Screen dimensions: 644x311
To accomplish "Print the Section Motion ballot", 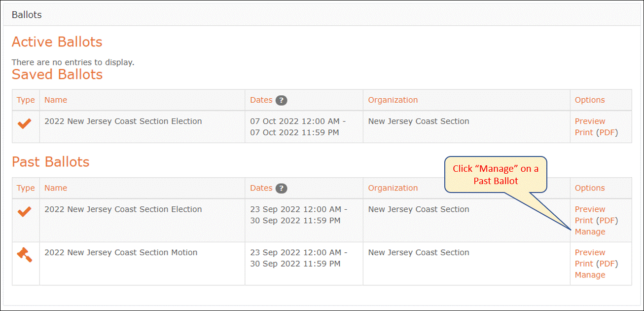I will 584,264.
